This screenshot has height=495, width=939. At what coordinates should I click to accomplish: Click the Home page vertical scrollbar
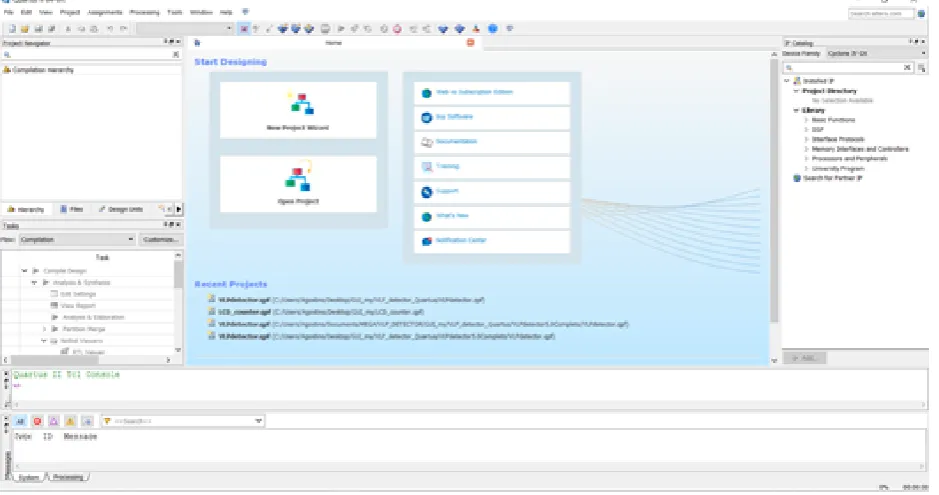(774, 192)
